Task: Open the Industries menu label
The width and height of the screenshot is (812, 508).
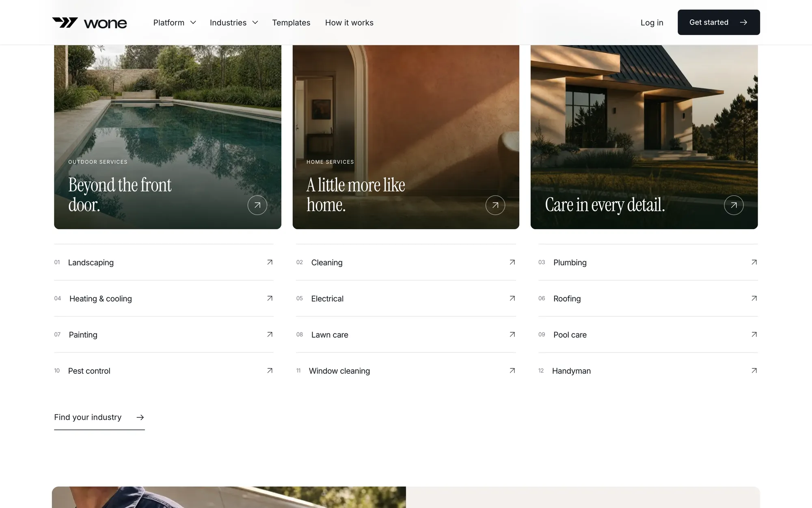Action: pos(228,23)
